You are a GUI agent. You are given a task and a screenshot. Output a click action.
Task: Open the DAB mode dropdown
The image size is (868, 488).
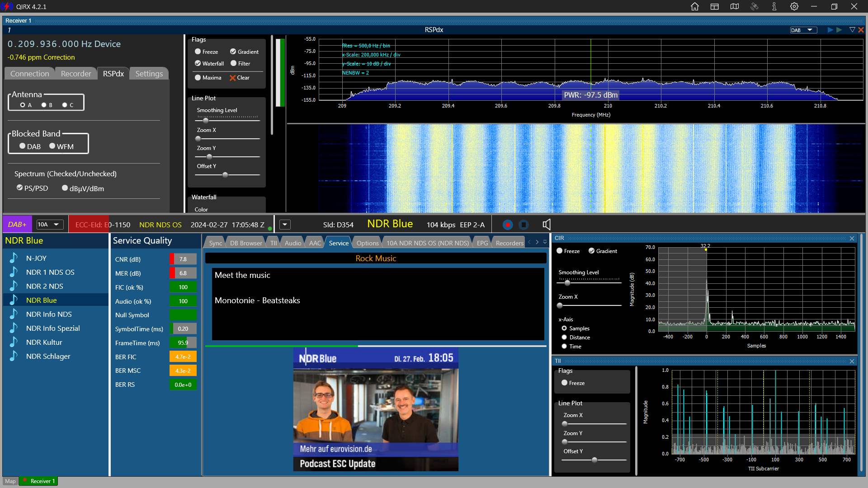[803, 30]
